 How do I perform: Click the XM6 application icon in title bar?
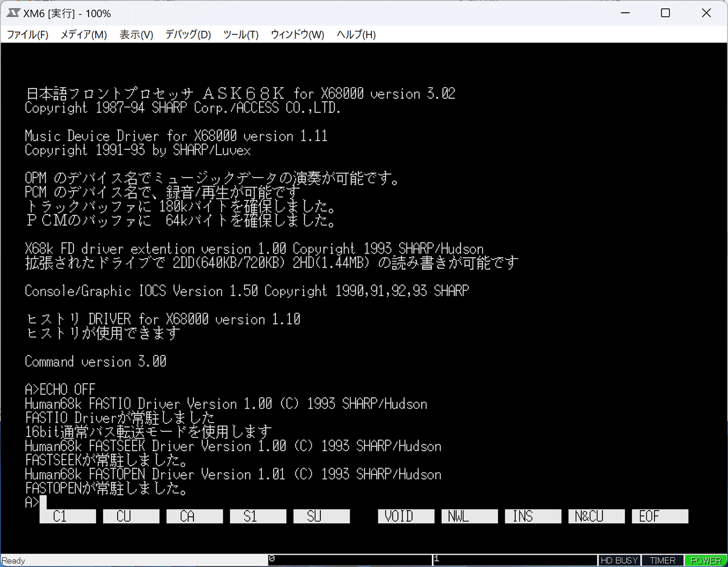click(x=14, y=13)
